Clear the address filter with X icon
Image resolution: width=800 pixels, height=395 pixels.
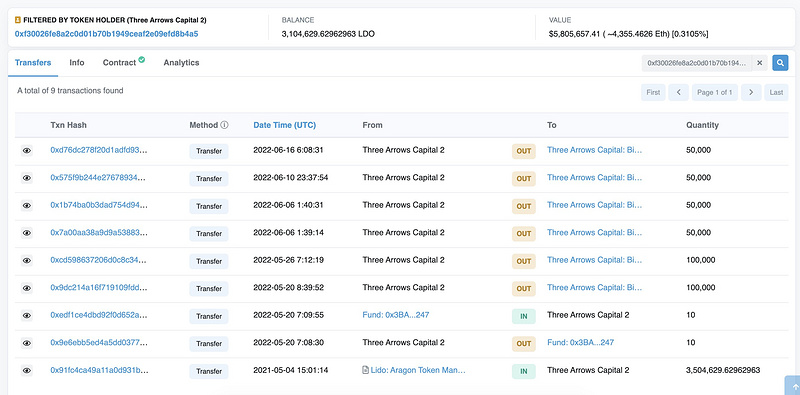click(x=759, y=63)
